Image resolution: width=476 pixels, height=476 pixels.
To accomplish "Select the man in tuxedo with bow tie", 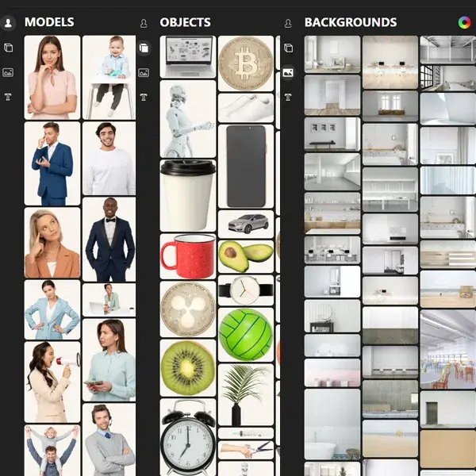I will point(109,240).
